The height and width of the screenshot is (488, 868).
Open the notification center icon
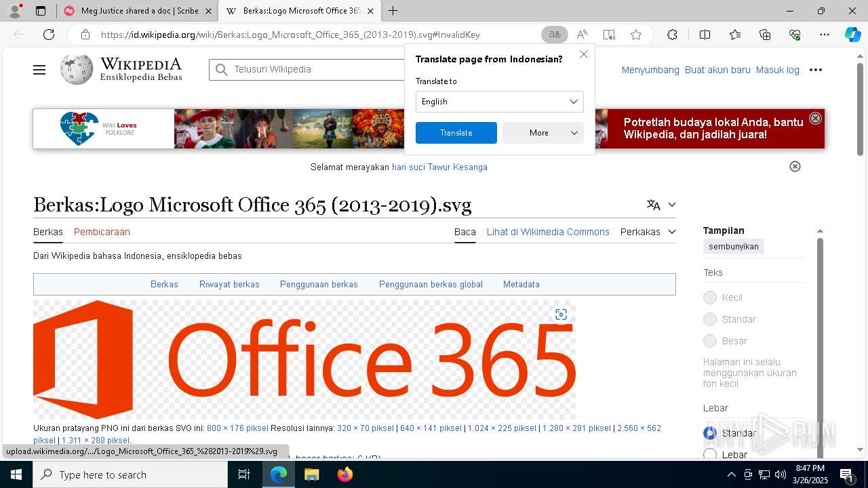click(x=846, y=474)
